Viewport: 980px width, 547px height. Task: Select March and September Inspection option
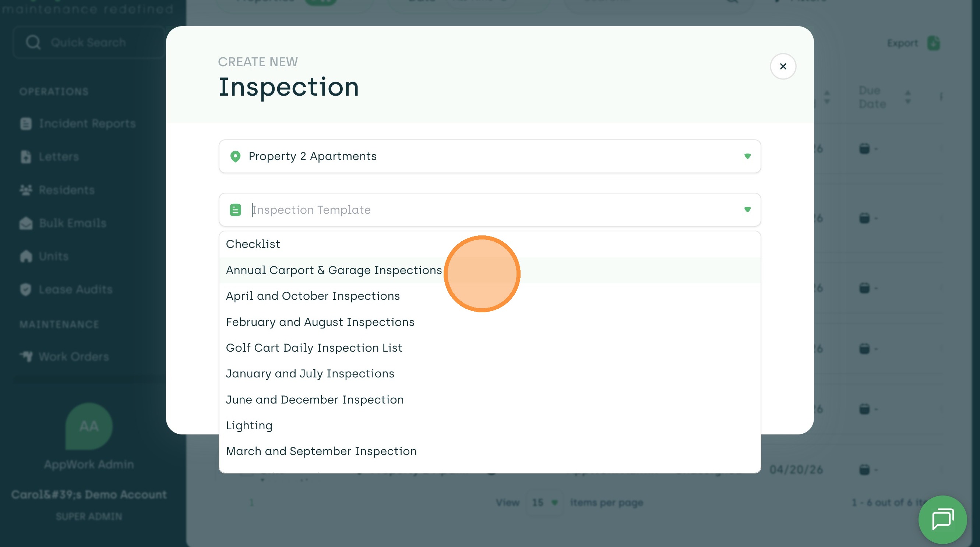(321, 451)
